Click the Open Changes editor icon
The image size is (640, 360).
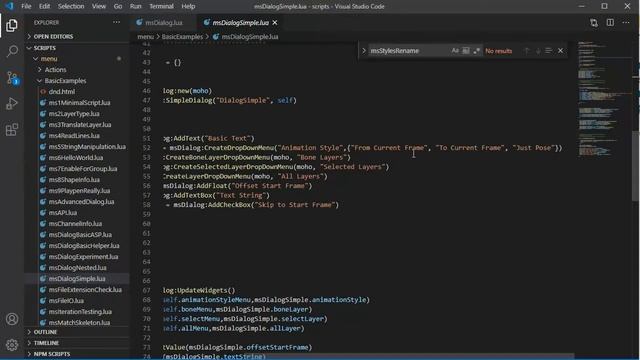(594, 23)
